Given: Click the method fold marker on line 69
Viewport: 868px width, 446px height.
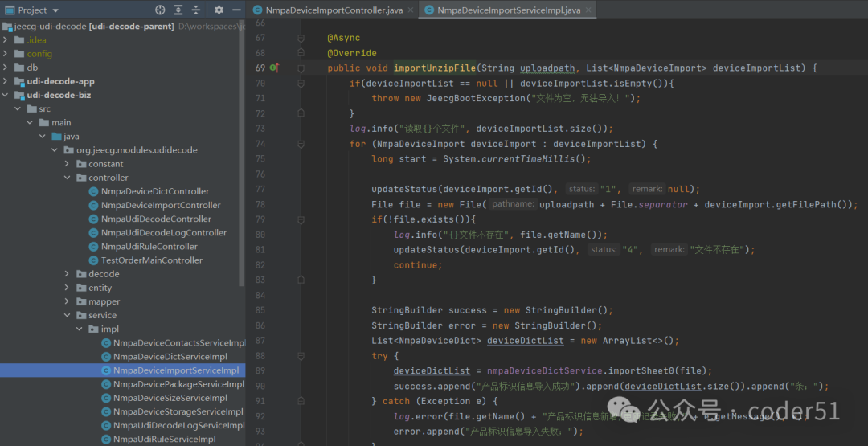Looking at the screenshot, I should point(301,68).
